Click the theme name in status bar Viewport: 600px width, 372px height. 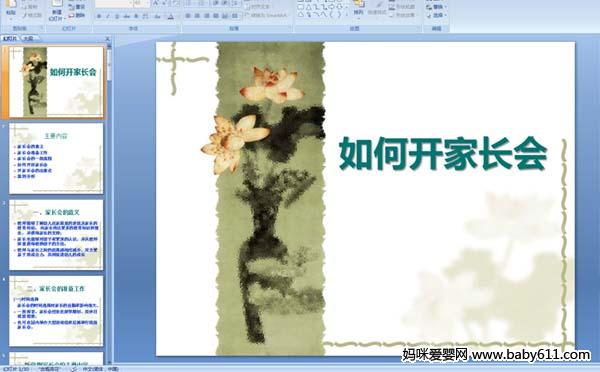click(50, 369)
